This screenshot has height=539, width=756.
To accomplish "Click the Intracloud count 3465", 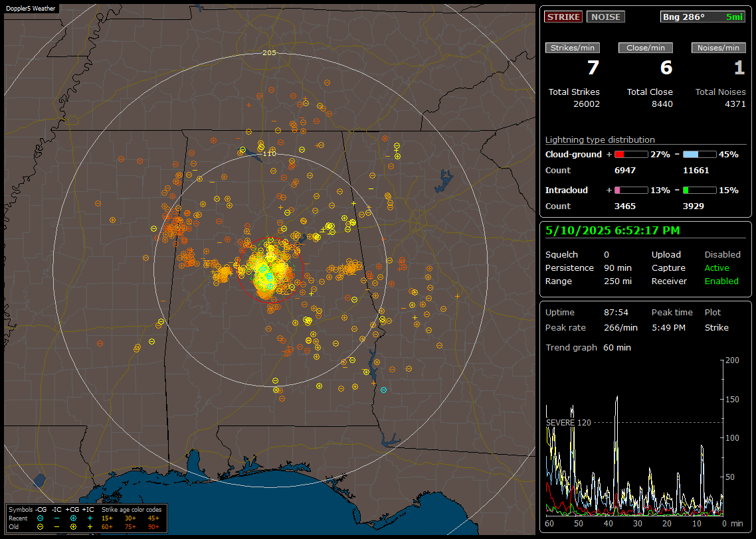I will [625, 206].
